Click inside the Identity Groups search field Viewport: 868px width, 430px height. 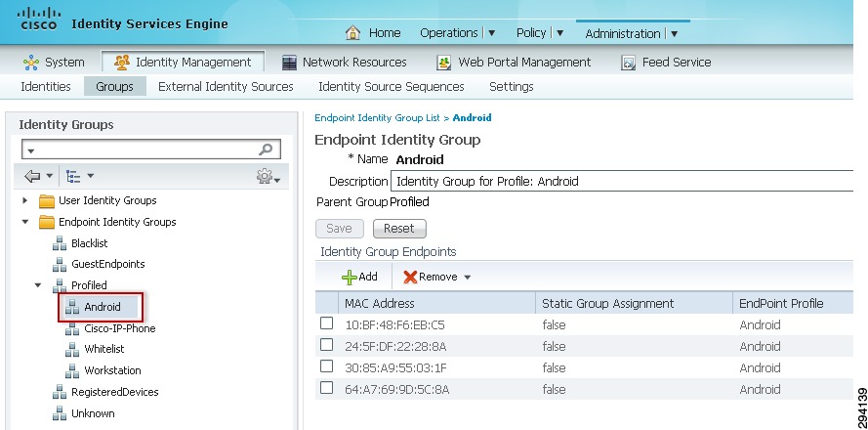pos(150,150)
